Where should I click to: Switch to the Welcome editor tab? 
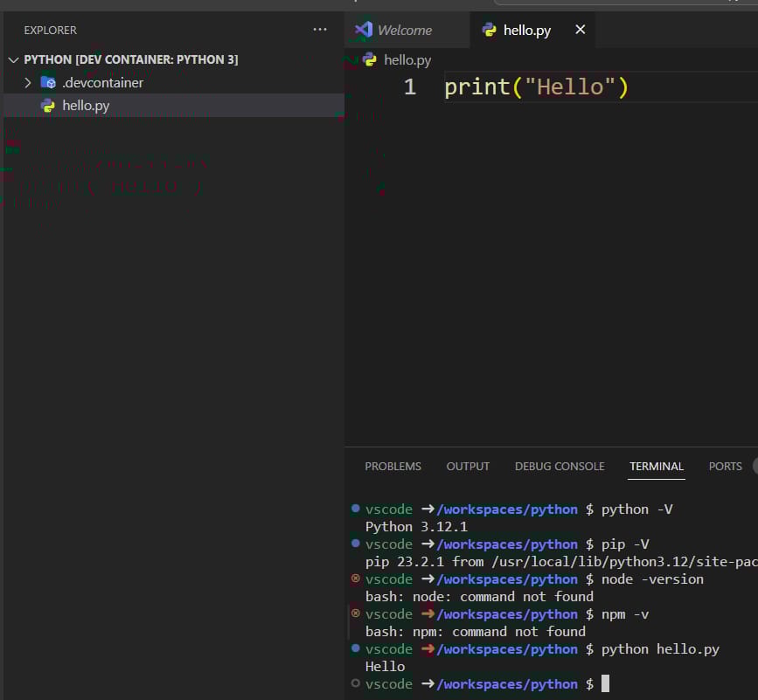click(404, 30)
